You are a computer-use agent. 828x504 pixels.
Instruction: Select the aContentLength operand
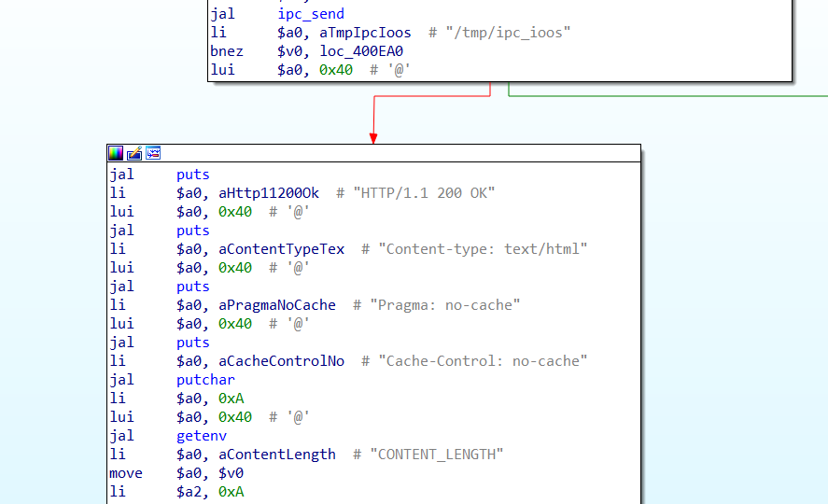[x=277, y=455]
